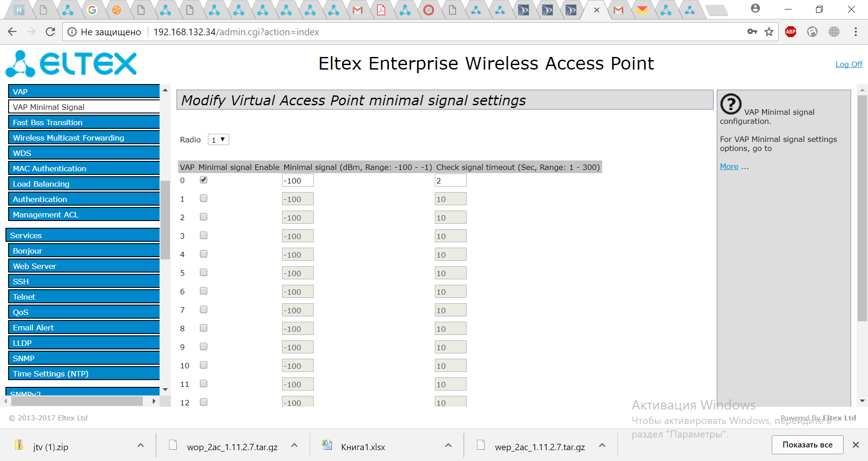Viewport: 868px width, 461px height.
Task: Open the Chrome three-dot menu
Action: coord(855,32)
